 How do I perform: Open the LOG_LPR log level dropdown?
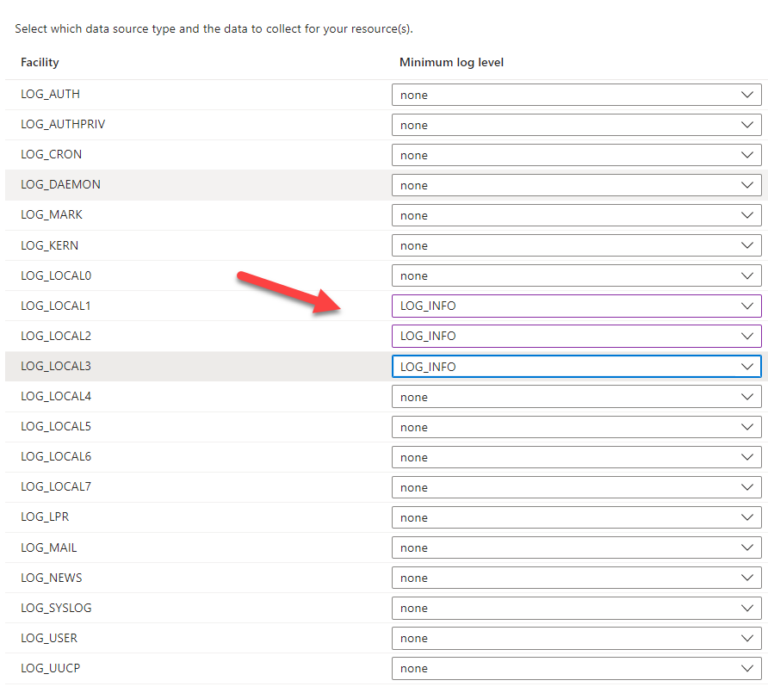(575, 518)
